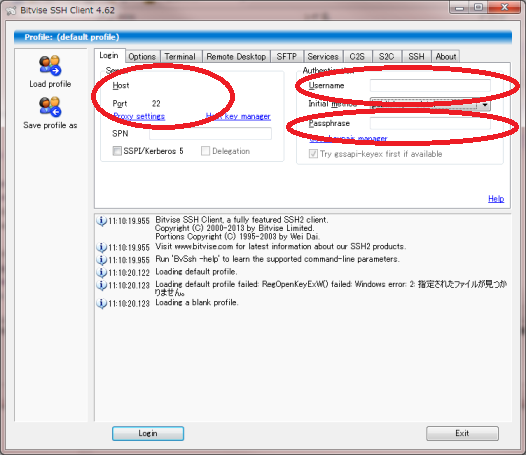Click info icon beside Visit www.bitvise.com entry

(101, 247)
